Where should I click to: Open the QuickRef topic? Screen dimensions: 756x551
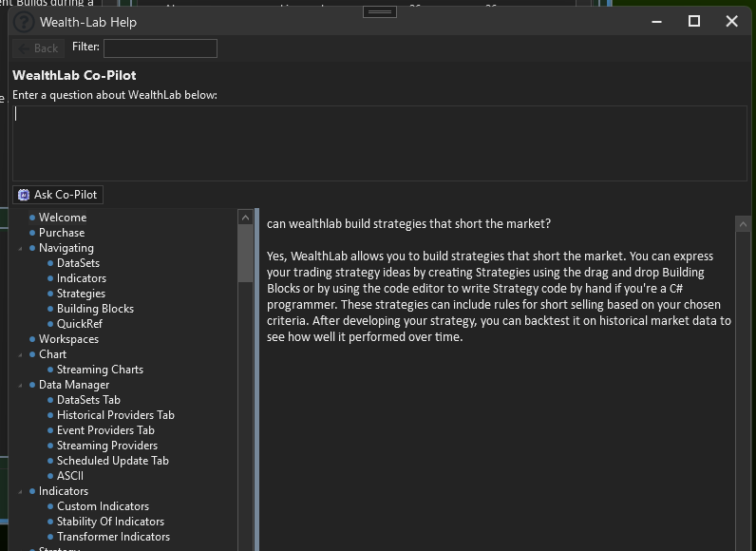coord(80,324)
